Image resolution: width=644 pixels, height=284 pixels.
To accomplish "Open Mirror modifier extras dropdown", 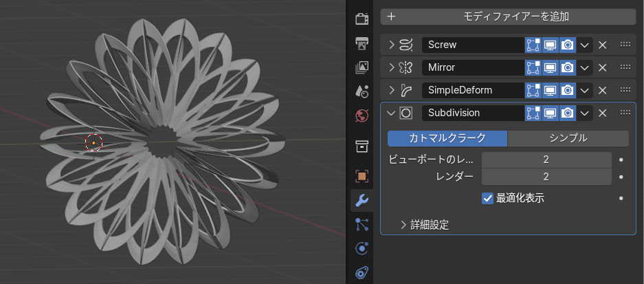I will (585, 67).
